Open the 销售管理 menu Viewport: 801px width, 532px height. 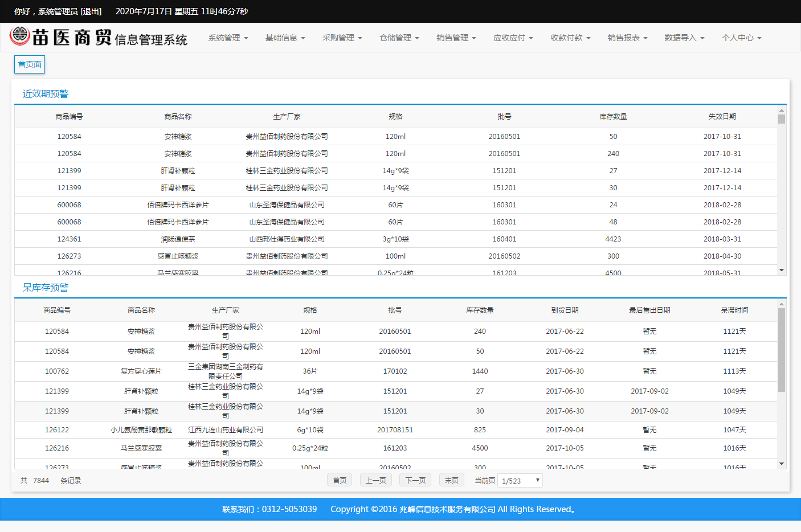(x=456, y=38)
